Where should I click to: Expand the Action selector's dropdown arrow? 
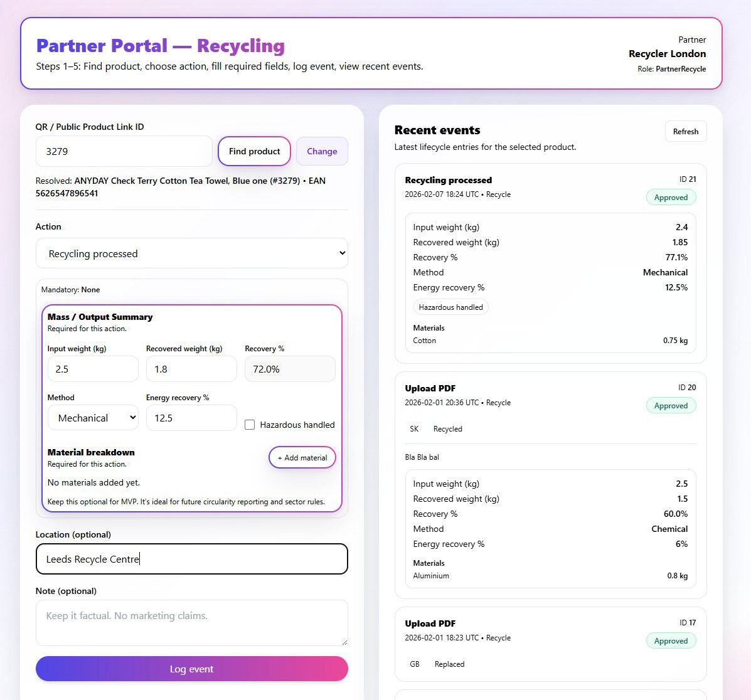339,253
